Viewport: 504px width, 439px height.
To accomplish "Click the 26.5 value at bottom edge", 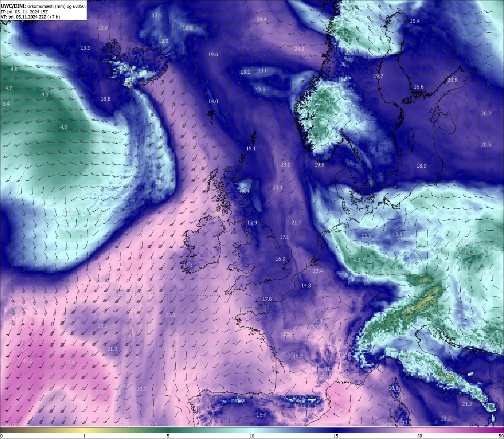I will 387,426.
